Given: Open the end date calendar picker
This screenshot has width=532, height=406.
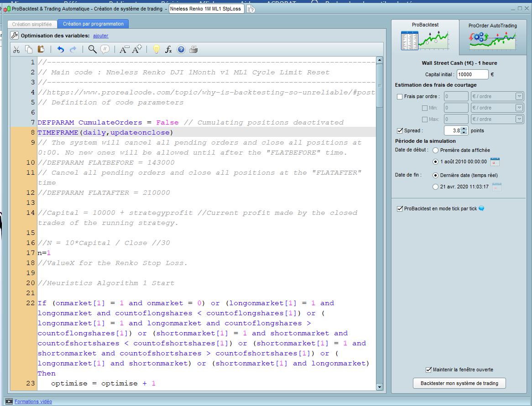Looking at the screenshot, I should click(x=497, y=187).
